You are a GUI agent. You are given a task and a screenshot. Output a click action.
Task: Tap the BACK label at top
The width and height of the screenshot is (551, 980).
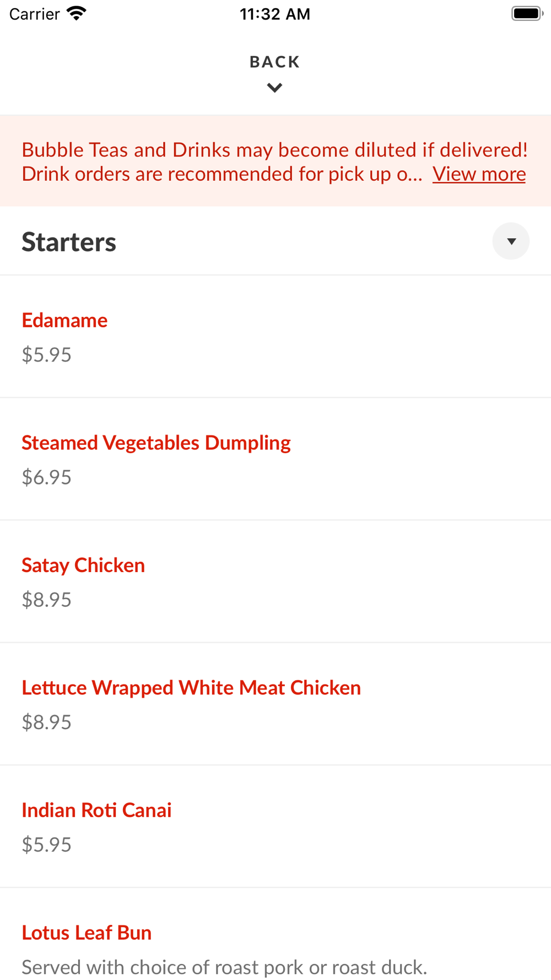275,62
